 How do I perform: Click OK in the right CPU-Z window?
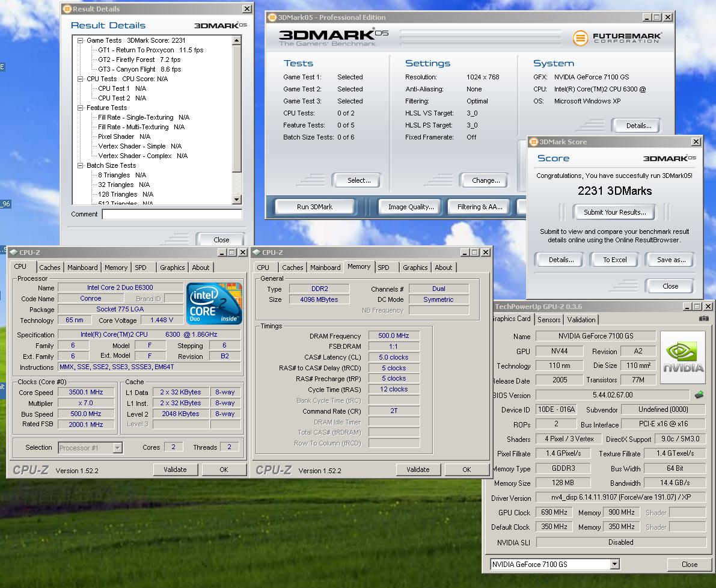tap(467, 470)
